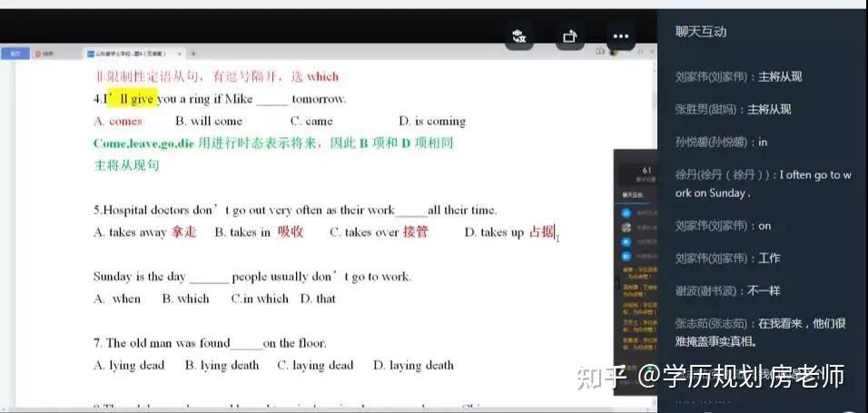Select option D. takes up 占据

[x=510, y=232]
